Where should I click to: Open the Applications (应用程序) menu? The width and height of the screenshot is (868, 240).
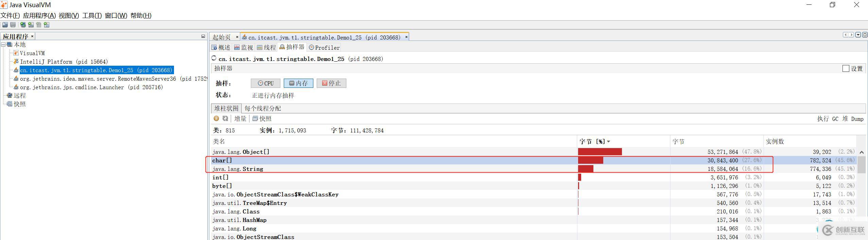(x=39, y=15)
